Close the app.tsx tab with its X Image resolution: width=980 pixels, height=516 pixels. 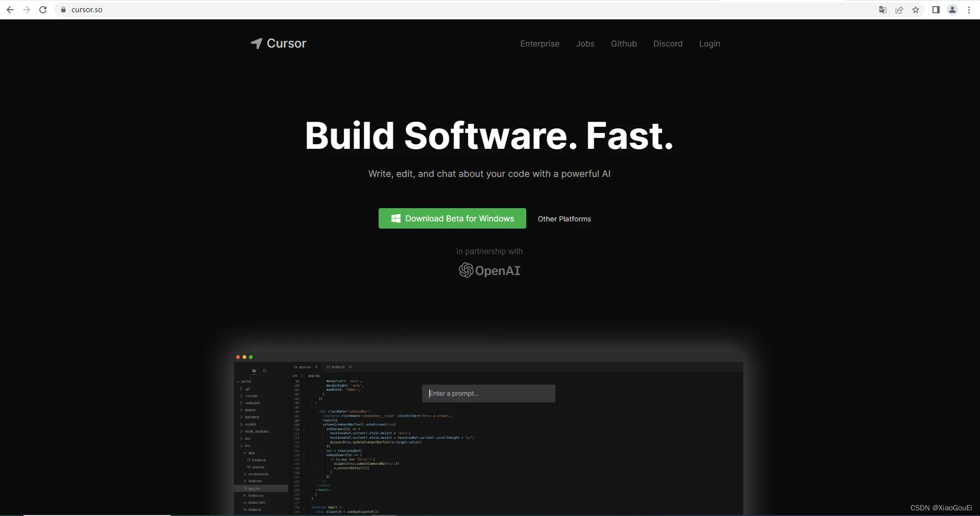pyautogui.click(x=316, y=367)
